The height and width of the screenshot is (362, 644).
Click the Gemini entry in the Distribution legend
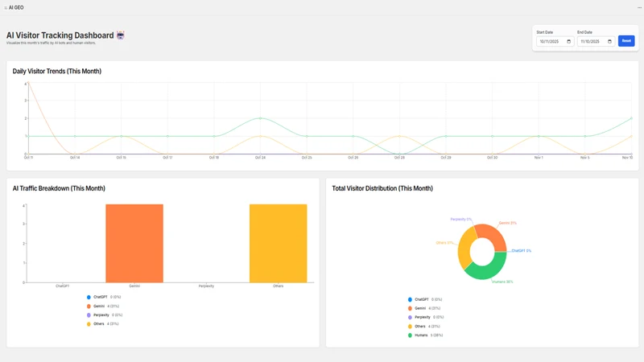click(424, 308)
